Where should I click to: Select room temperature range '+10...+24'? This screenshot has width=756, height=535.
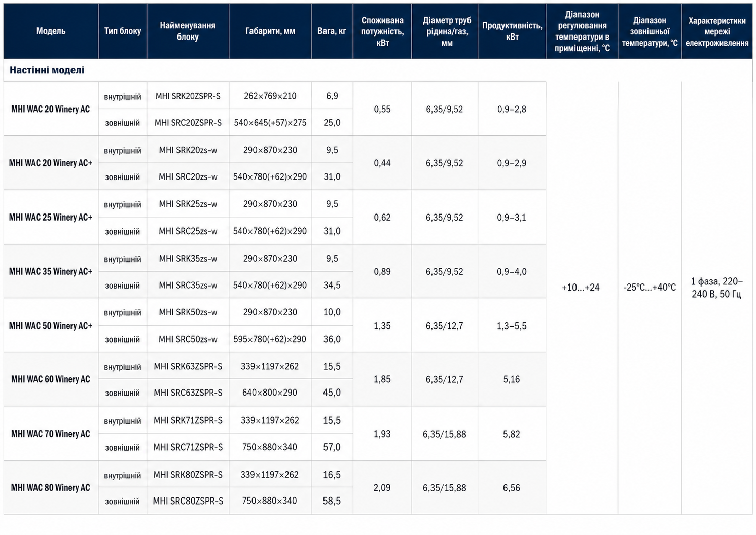(581, 288)
